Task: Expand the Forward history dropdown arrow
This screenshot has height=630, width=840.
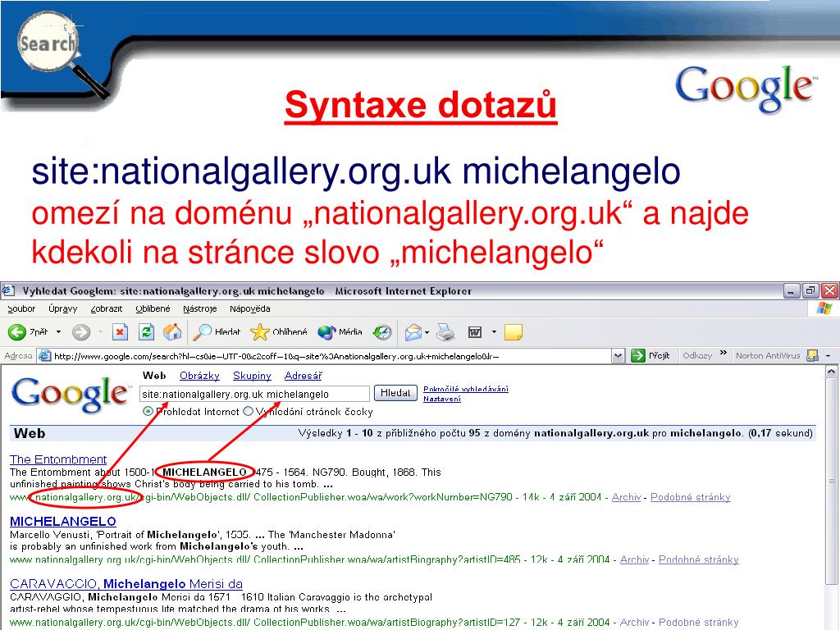Action: pyautogui.click(x=100, y=332)
